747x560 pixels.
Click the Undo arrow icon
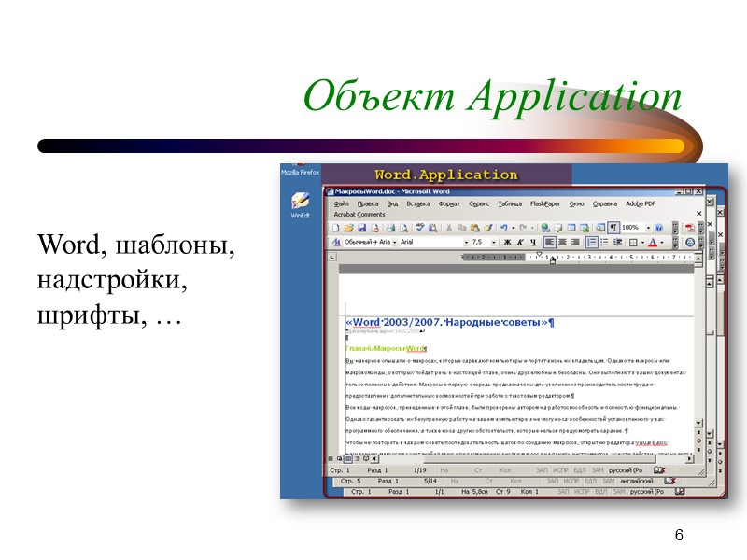pyautogui.click(x=503, y=228)
